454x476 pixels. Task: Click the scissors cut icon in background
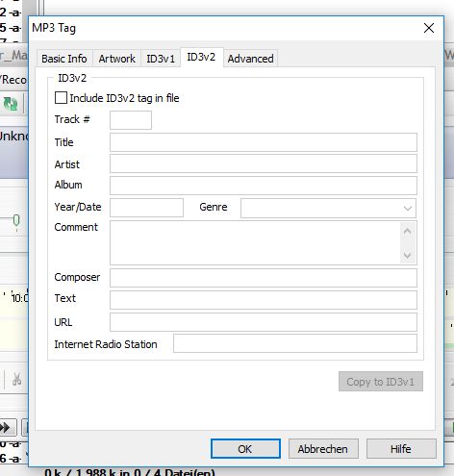coord(16,380)
